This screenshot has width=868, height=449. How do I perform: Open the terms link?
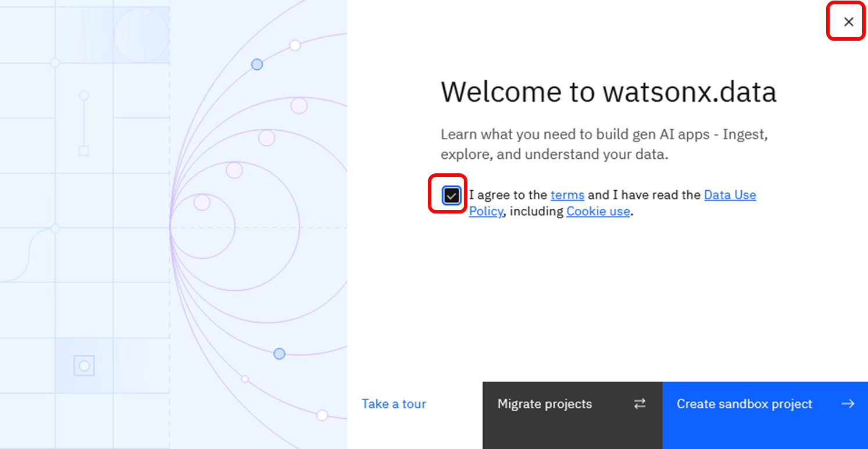pos(567,195)
